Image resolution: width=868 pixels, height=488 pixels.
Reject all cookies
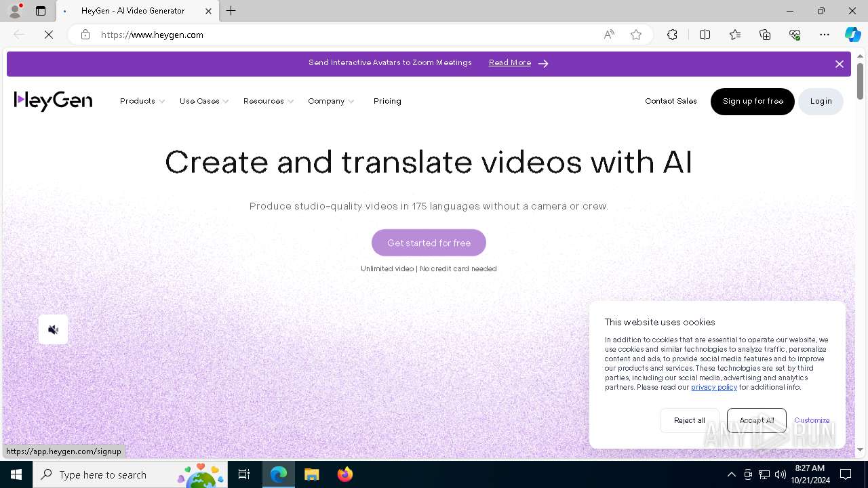[x=689, y=420]
